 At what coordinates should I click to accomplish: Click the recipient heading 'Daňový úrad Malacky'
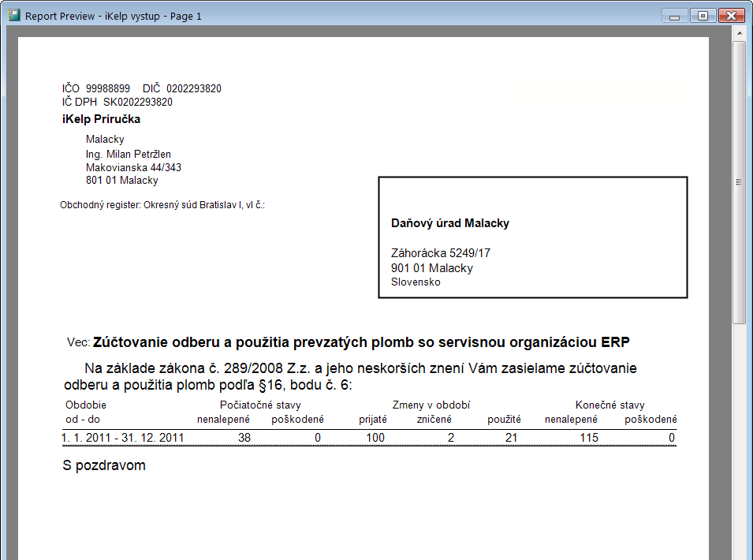(449, 223)
